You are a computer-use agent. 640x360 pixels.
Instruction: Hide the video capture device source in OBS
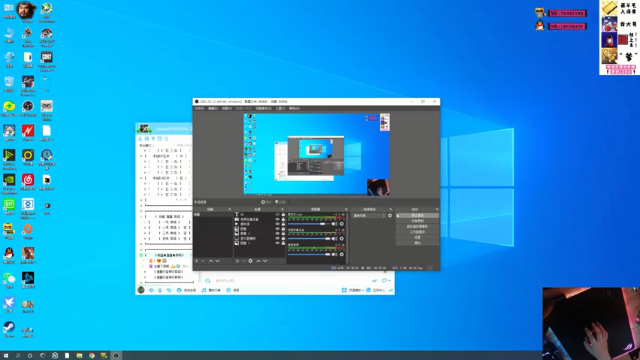278,219
